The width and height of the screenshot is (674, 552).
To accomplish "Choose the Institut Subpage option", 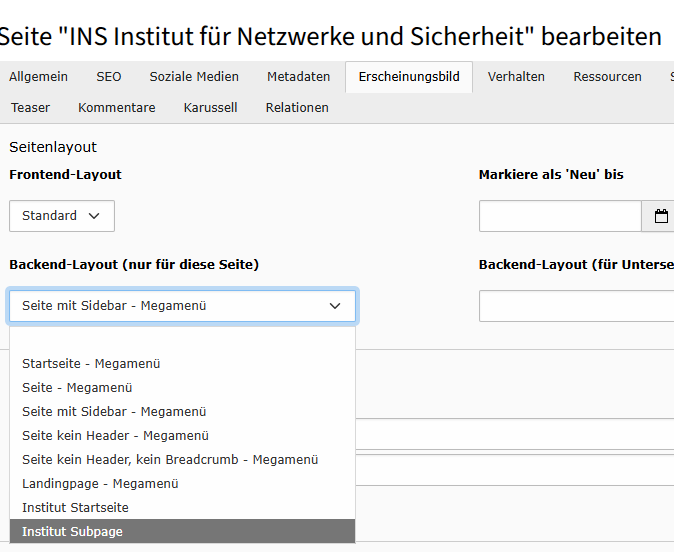I will (72, 532).
